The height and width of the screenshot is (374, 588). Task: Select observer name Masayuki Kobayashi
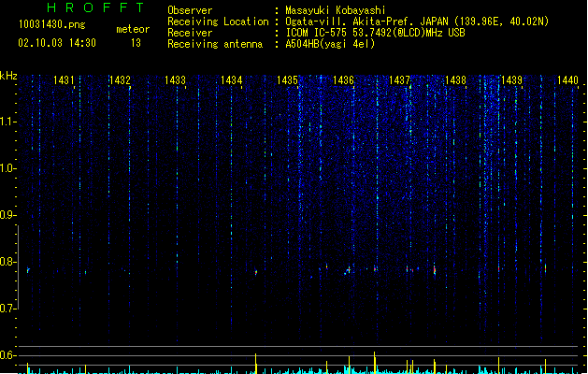pyautogui.click(x=336, y=10)
